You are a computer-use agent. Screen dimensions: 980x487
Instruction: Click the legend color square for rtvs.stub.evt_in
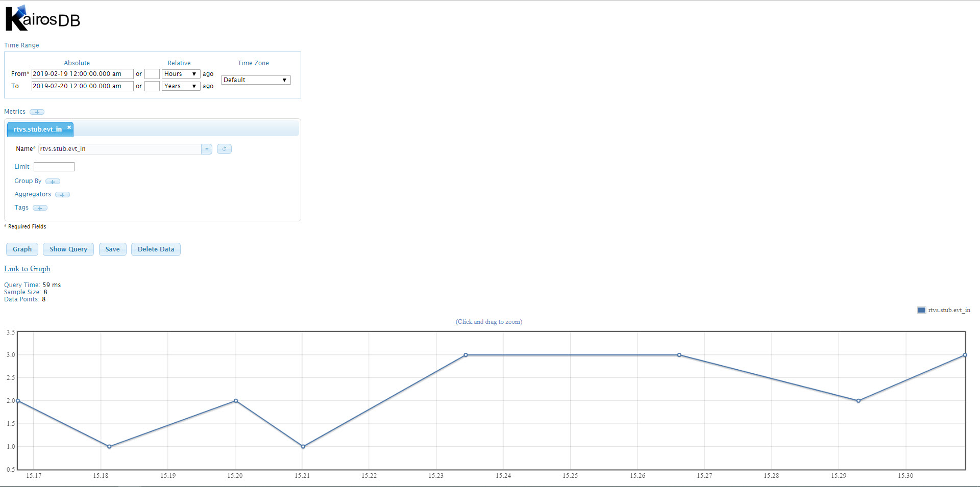tap(922, 310)
